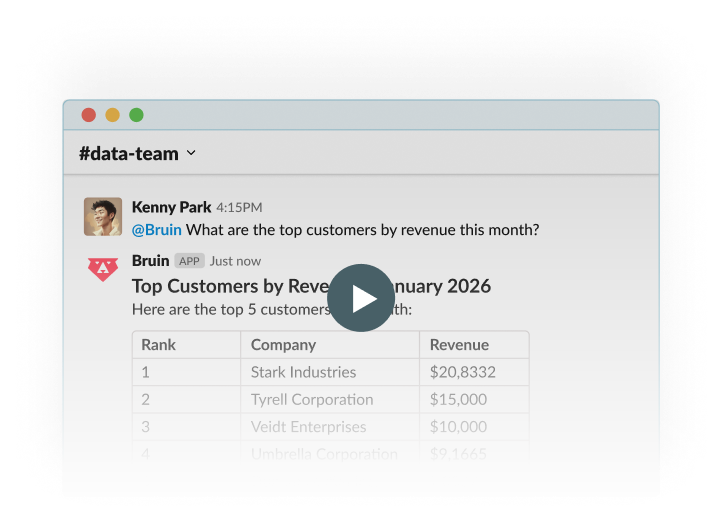723x522 pixels.
Task: Select the $20,8332 revenue value
Action: (x=462, y=372)
